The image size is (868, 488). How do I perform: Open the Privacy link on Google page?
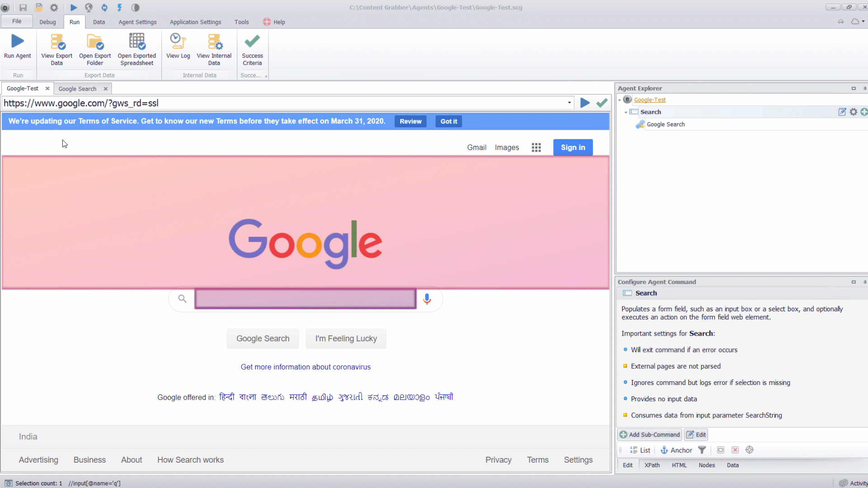498,460
